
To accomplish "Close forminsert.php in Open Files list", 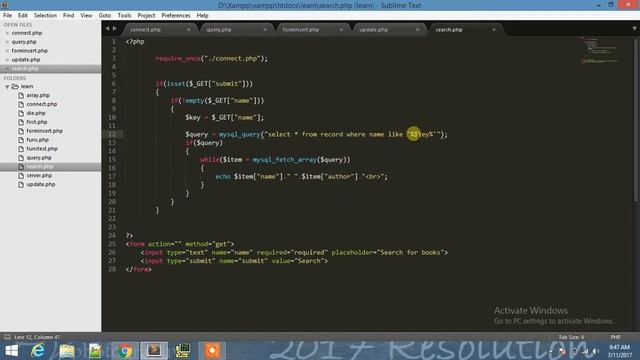I will pos(7,51).
